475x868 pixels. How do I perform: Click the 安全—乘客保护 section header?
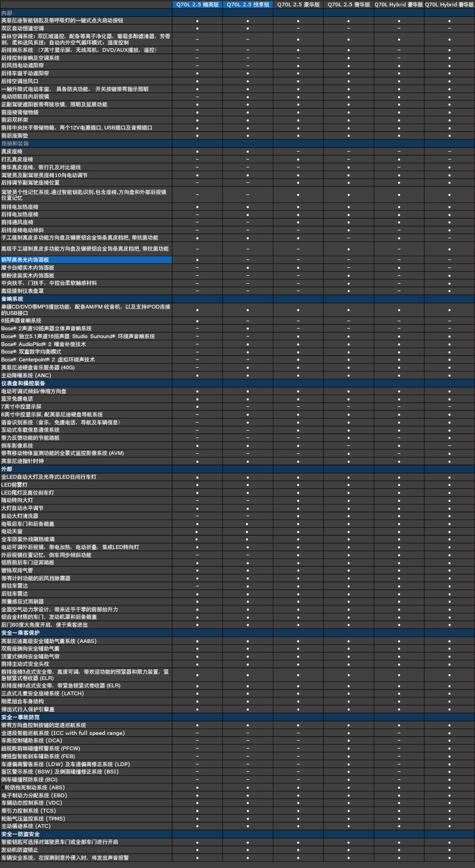pos(20,633)
